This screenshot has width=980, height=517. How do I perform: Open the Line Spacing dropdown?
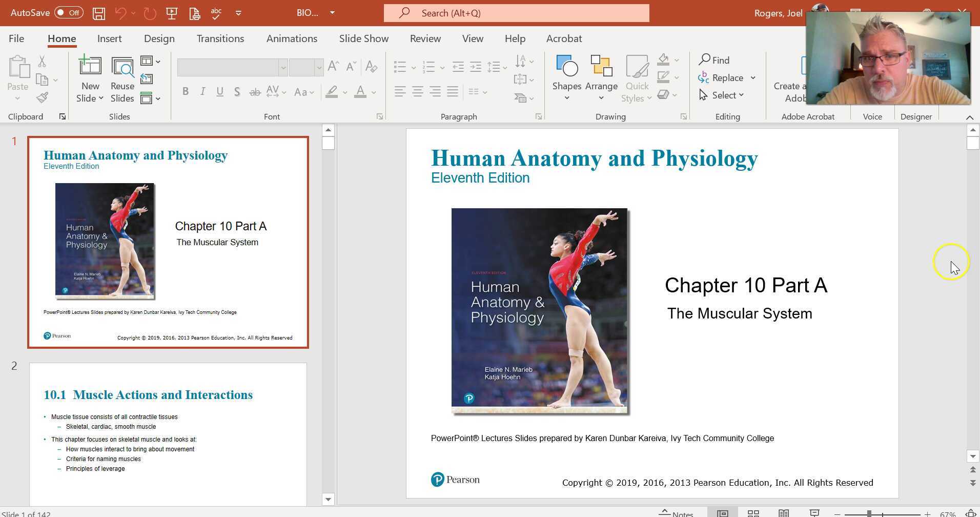[x=494, y=67]
